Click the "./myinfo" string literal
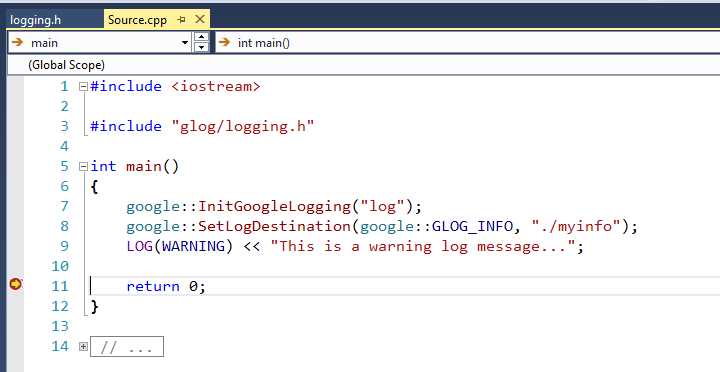The width and height of the screenshot is (720, 372). pyautogui.click(x=577, y=226)
